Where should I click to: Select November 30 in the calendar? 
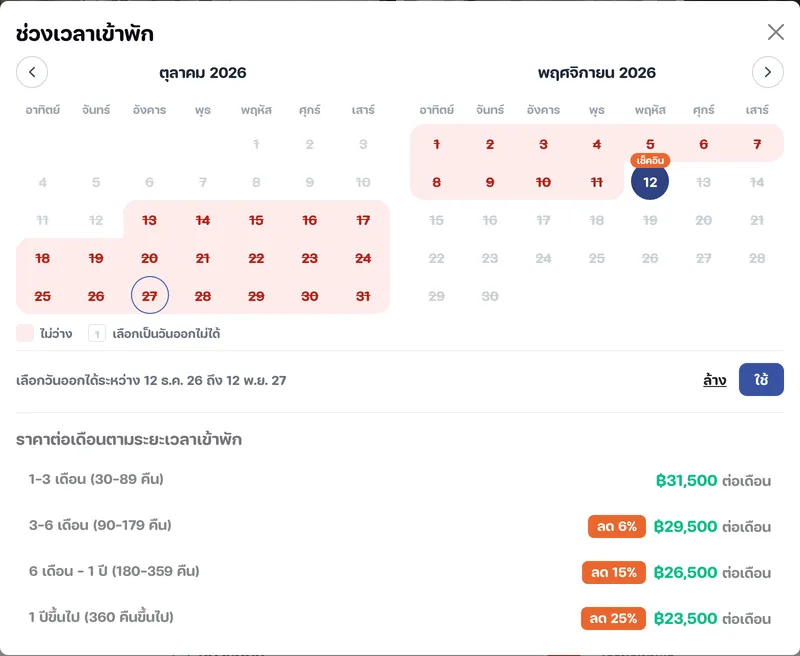pyautogui.click(x=490, y=296)
